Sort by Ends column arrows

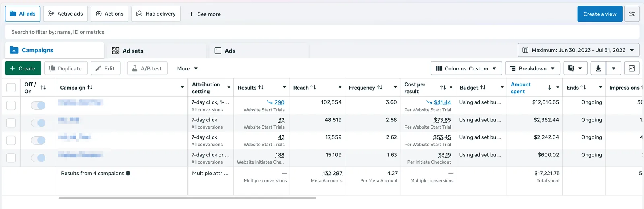[583, 87]
